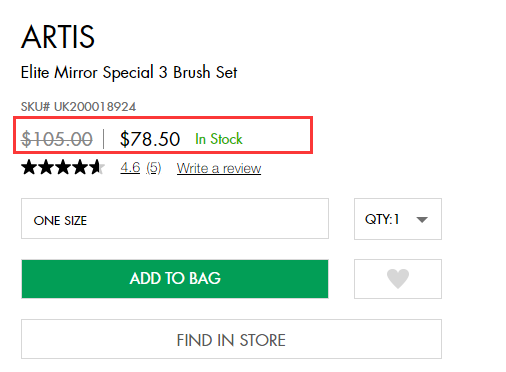This screenshot has width=506, height=372.
Task: Click the fourth rating star
Action: tap(80, 167)
